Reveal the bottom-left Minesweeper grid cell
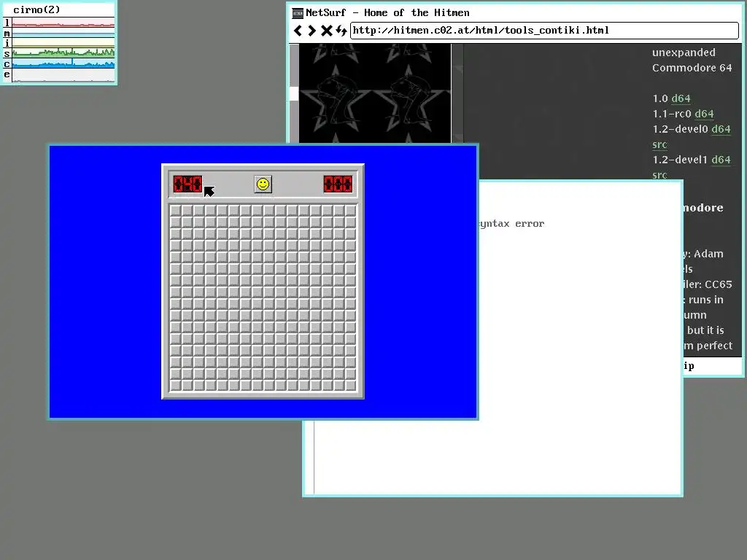 (176, 385)
